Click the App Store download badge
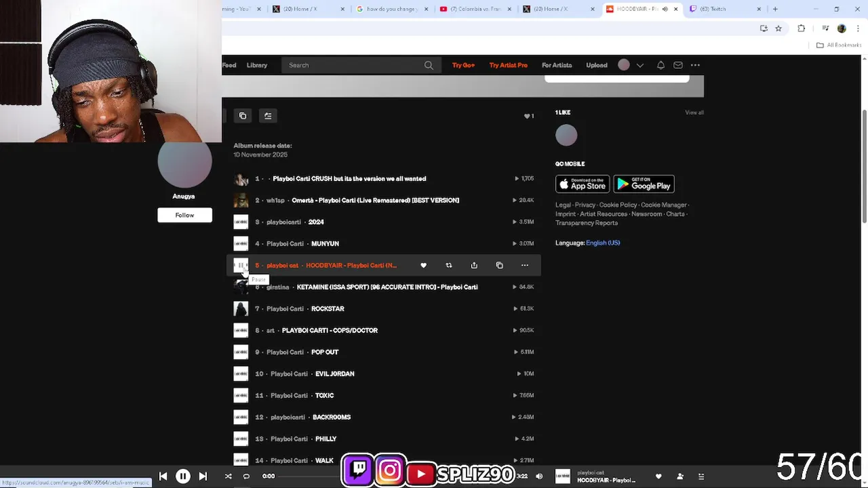Image resolution: width=868 pixels, height=488 pixels. (583, 184)
